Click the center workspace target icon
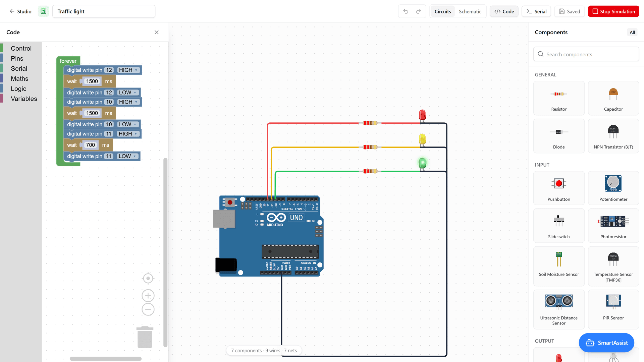The image size is (644, 362). [148, 278]
